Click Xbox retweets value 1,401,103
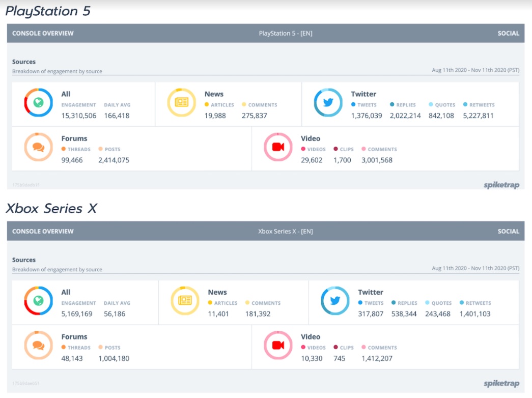 pos(475,314)
